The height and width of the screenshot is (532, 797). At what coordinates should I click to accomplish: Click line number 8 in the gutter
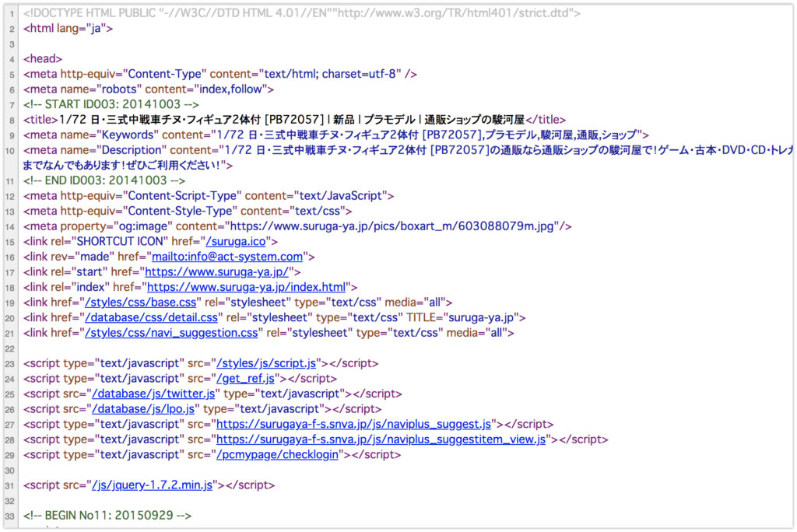click(x=12, y=121)
